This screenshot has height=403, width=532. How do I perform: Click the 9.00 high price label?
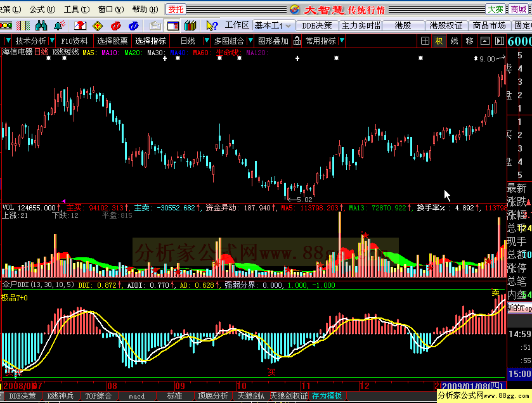[x=487, y=59]
